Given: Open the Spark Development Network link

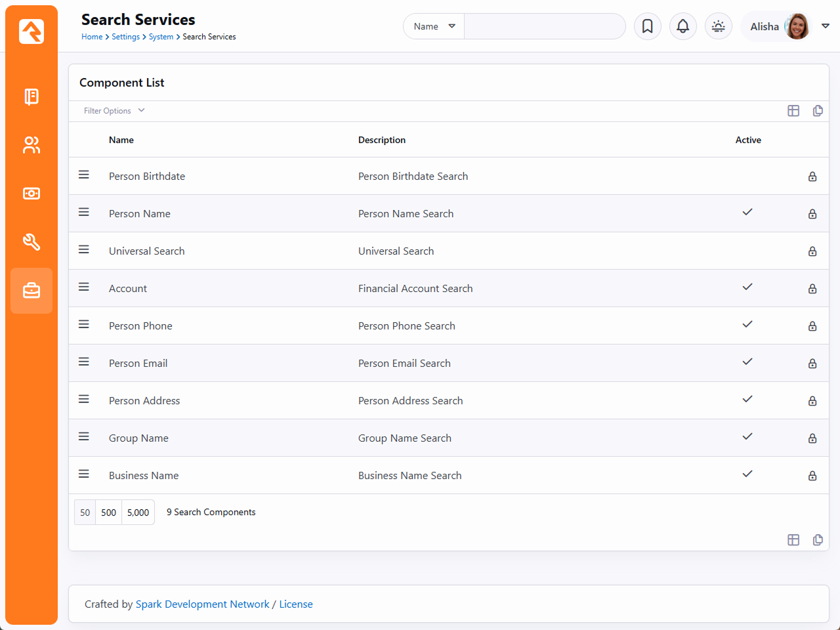Looking at the screenshot, I should pyautogui.click(x=202, y=604).
